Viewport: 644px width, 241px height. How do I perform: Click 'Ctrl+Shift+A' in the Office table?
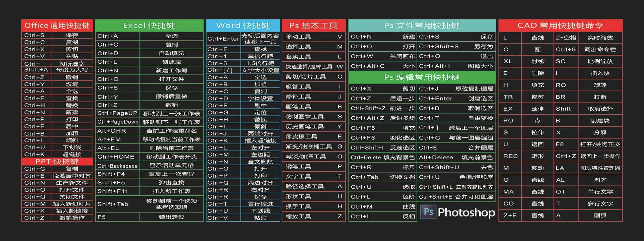coord(36,67)
